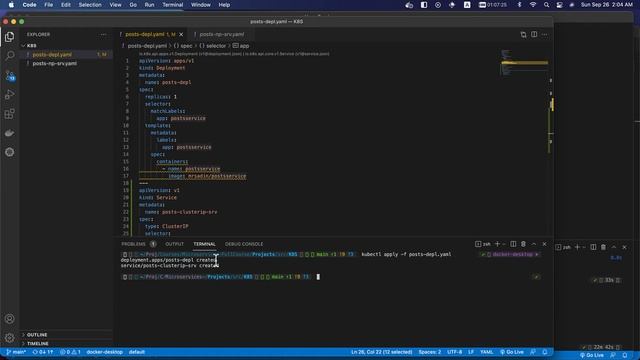Open the Spaces: 2 indentation selector
The image size is (640, 360).
(x=430, y=352)
